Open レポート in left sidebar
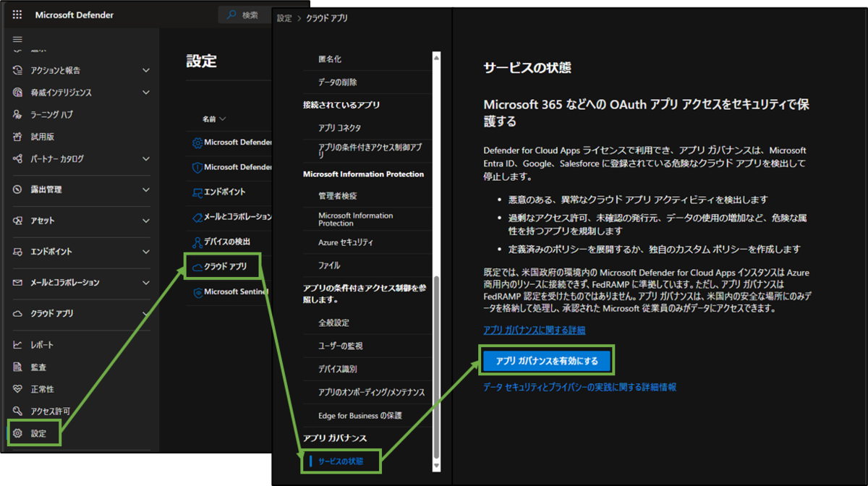This screenshot has width=868, height=486. (42, 345)
